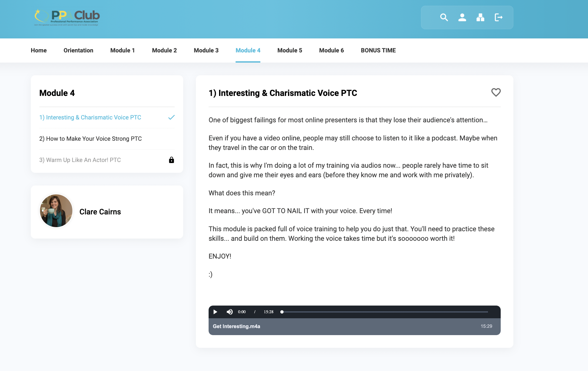Click the sitemap icon in header
The width and height of the screenshot is (588, 371).
click(480, 17)
